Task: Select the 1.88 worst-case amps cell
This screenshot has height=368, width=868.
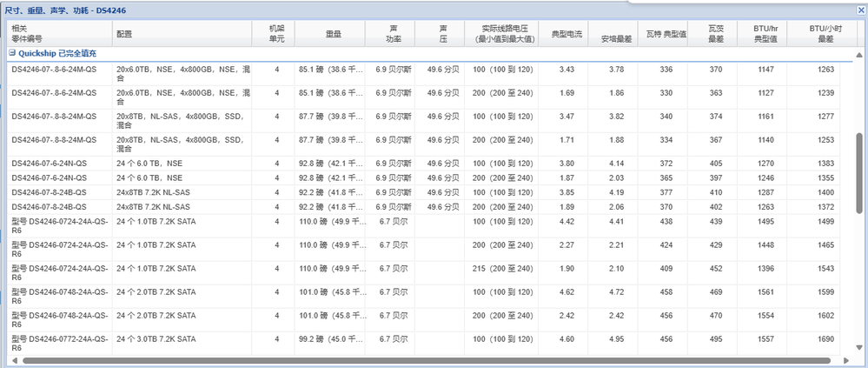Action: pyautogui.click(x=617, y=140)
